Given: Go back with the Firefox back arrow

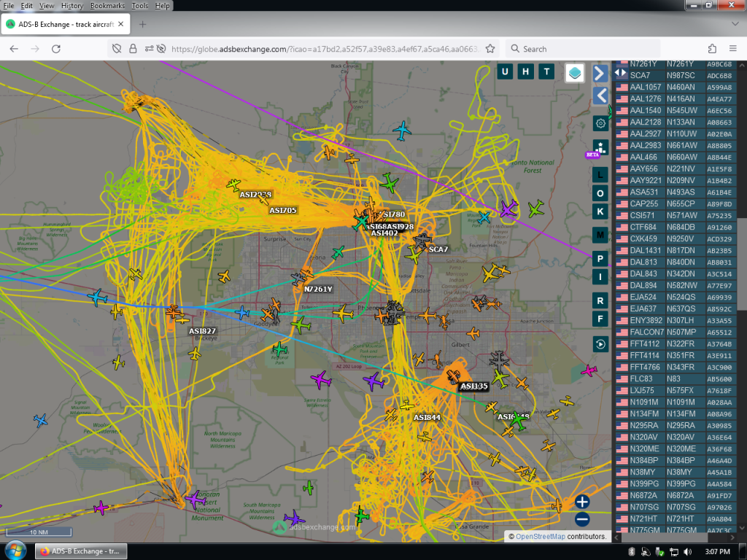Looking at the screenshot, I should coord(14,49).
